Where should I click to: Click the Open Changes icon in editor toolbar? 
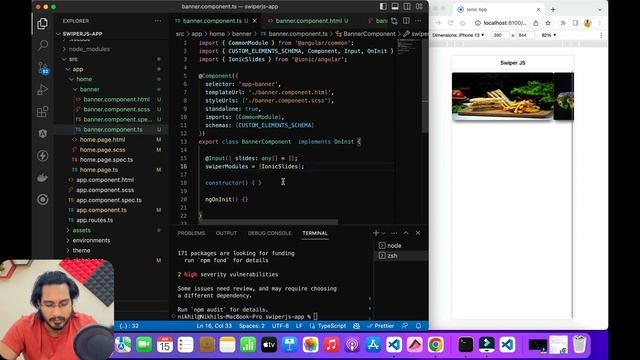[x=394, y=21]
